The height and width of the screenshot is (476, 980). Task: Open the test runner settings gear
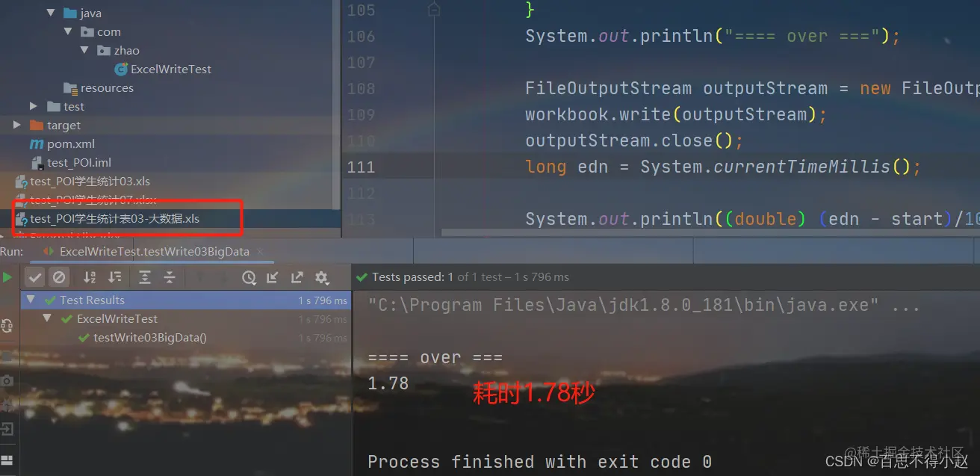[322, 277]
